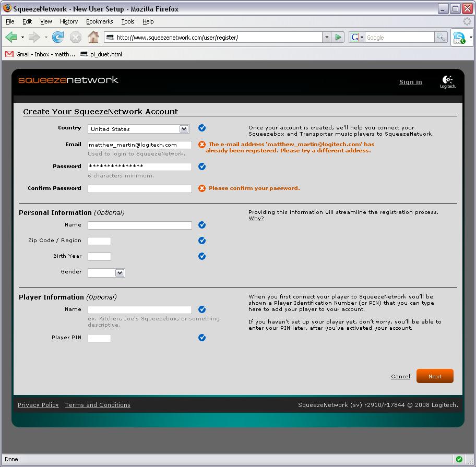Click the Firefox Back arrow button
476x467 pixels.
point(11,37)
